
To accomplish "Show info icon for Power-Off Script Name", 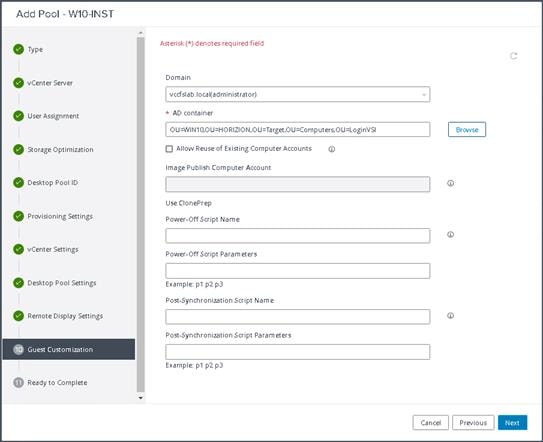I will 450,235.
